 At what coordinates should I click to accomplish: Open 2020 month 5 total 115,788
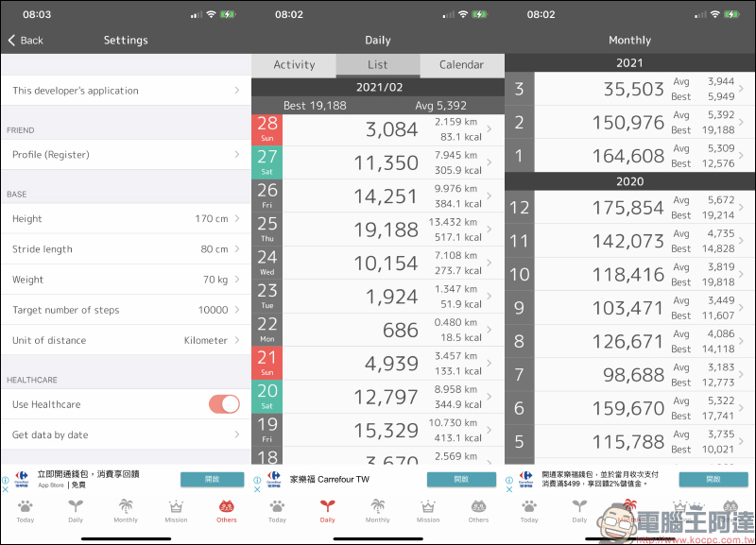(629, 441)
